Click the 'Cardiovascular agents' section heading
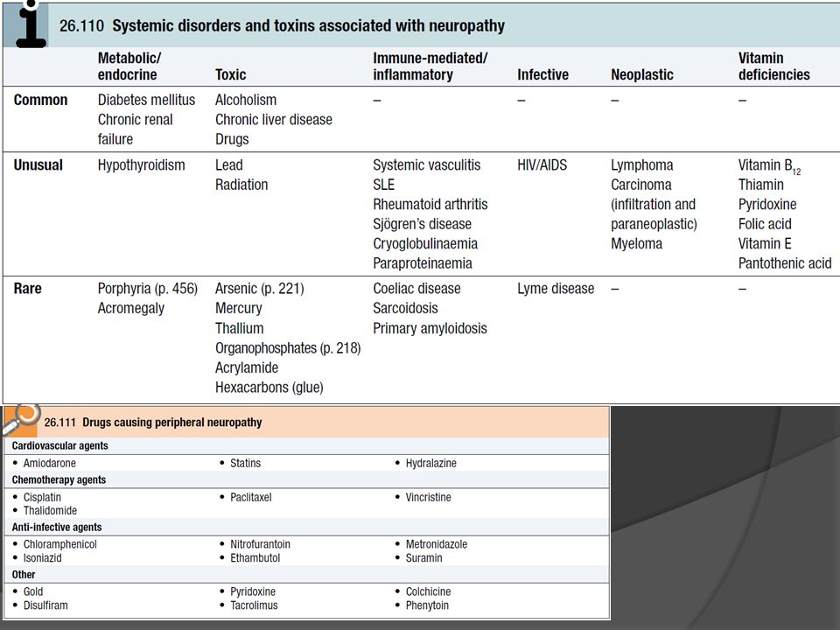 pos(60,445)
